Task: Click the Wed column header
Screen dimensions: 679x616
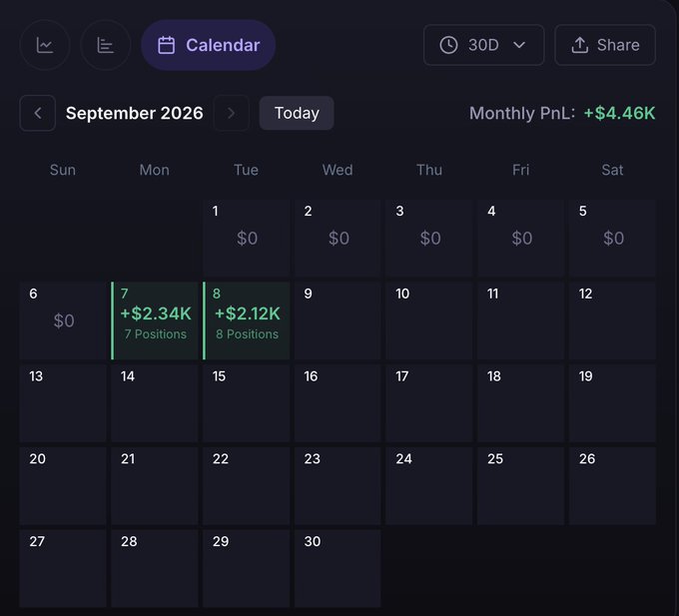Action: pyautogui.click(x=338, y=170)
